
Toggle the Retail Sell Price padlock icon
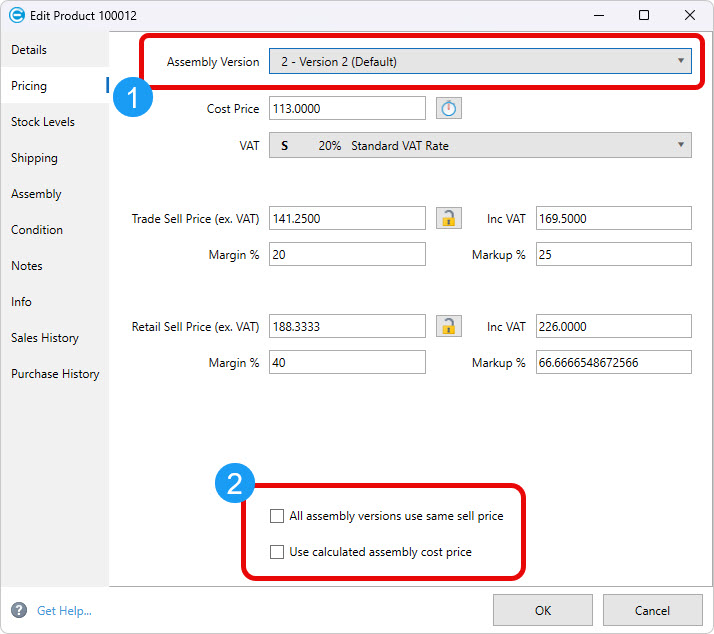click(x=449, y=326)
